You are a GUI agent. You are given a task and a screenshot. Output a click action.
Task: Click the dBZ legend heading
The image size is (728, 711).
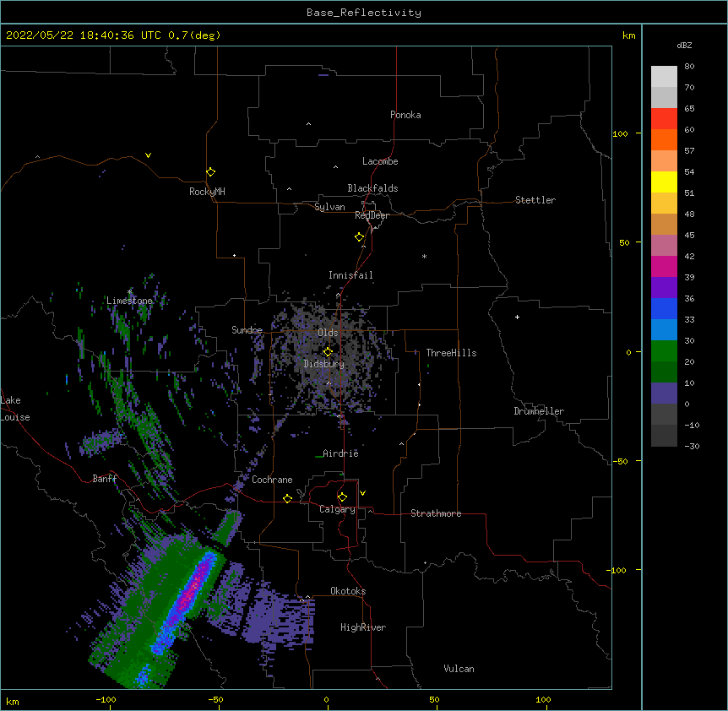pyautogui.click(x=684, y=45)
